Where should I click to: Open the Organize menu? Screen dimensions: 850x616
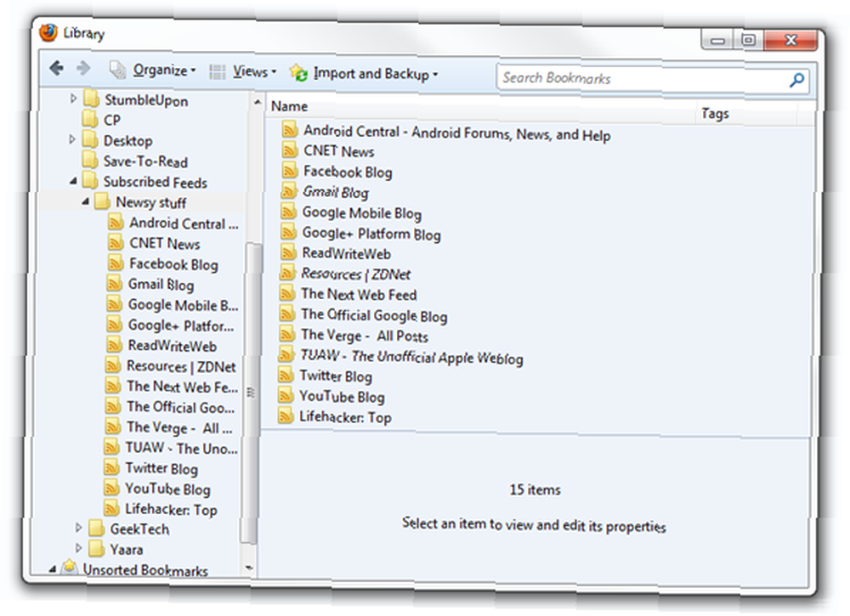pos(153,71)
